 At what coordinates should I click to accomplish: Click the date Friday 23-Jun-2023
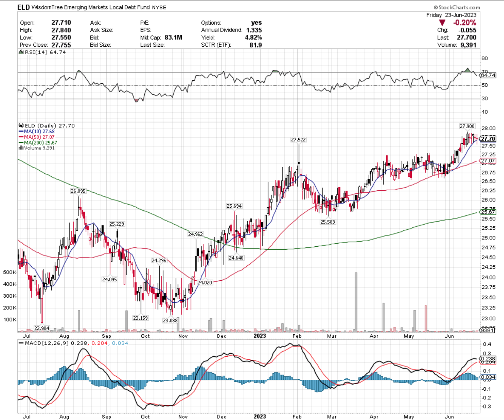451,15
